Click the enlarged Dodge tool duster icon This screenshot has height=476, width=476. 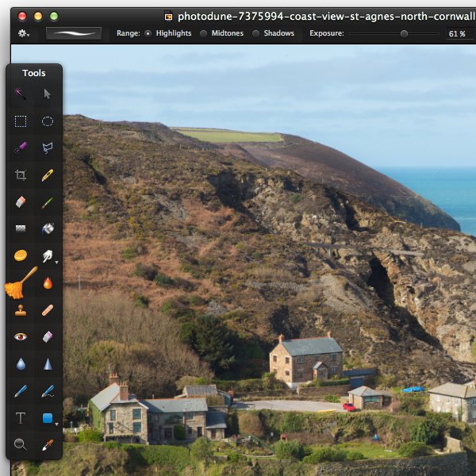coord(21,282)
